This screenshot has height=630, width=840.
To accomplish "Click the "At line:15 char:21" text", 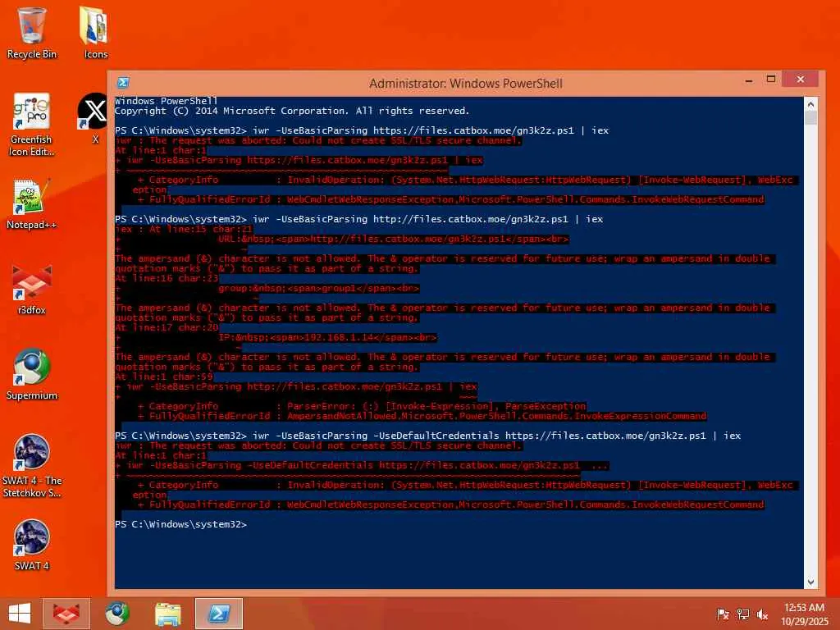I will tap(201, 229).
